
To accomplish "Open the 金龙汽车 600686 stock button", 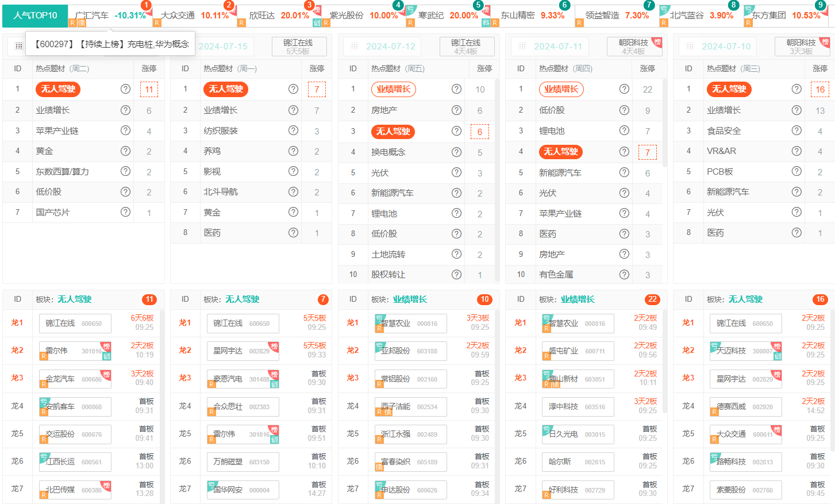I will 75,379.
